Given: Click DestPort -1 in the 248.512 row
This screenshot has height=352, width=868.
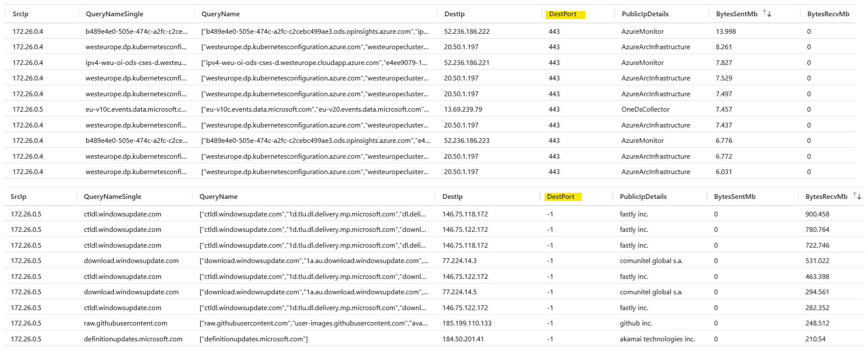Looking at the screenshot, I should [550, 323].
